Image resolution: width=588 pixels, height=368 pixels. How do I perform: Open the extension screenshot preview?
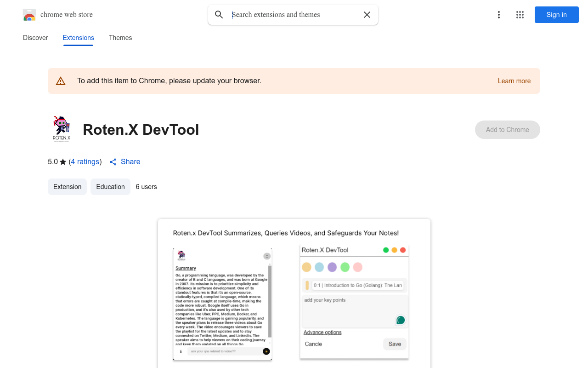(294, 293)
